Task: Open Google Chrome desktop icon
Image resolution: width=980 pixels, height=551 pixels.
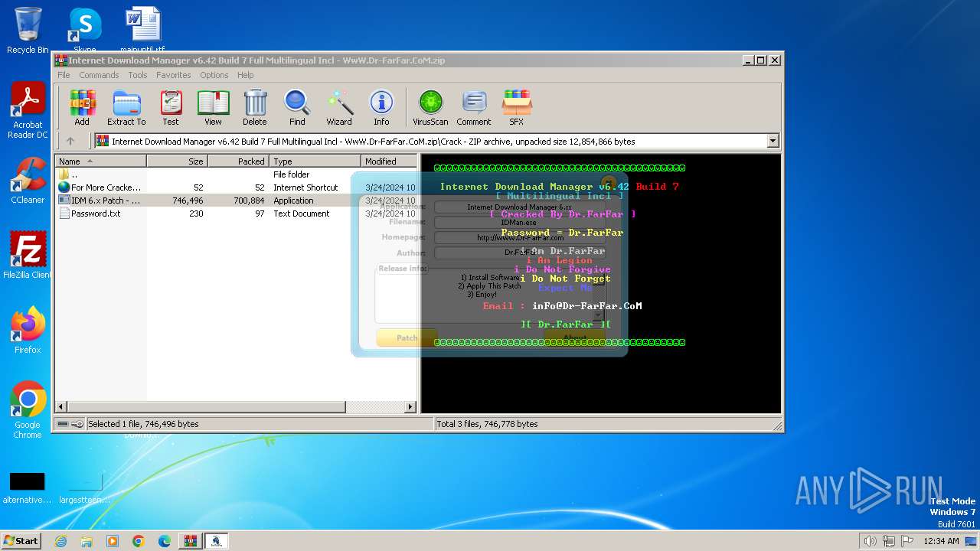Action: click(28, 410)
